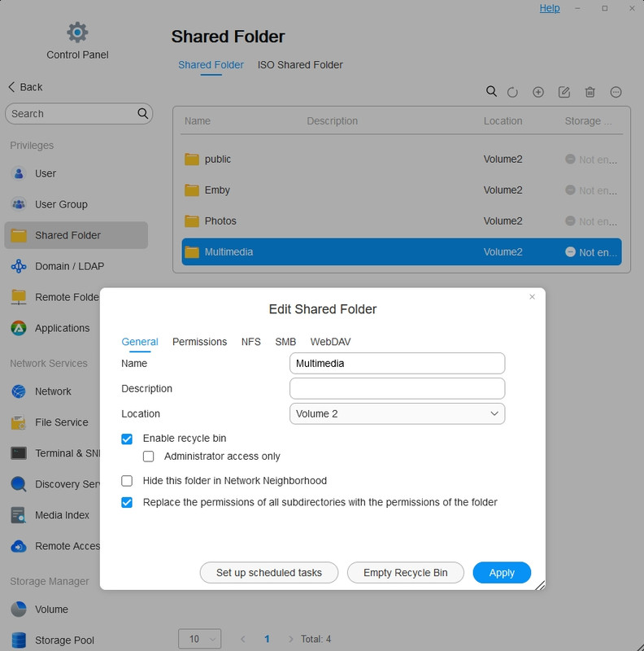Select the Emby folder row
Screen dimensions: 644x651
(401, 190)
